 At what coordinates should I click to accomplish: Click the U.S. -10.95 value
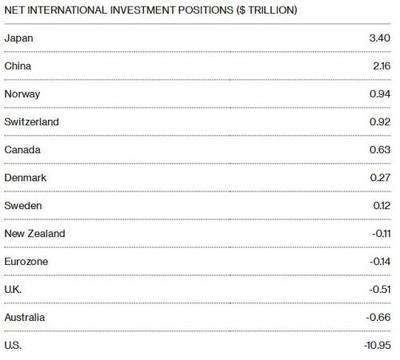click(x=377, y=345)
